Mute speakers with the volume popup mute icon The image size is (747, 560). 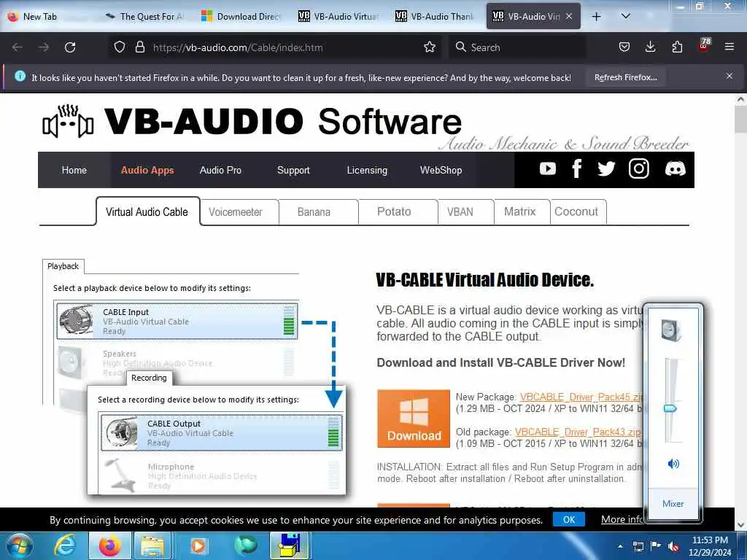click(673, 463)
